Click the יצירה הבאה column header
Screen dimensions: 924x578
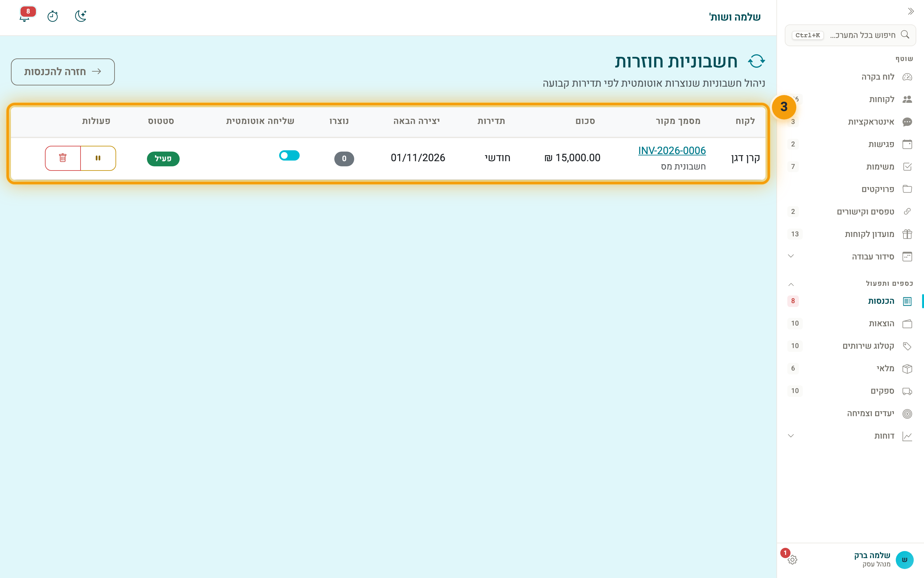(416, 121)
